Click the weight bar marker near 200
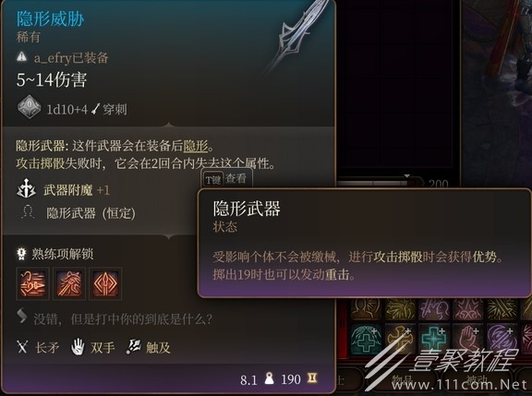 coord(406,176)
